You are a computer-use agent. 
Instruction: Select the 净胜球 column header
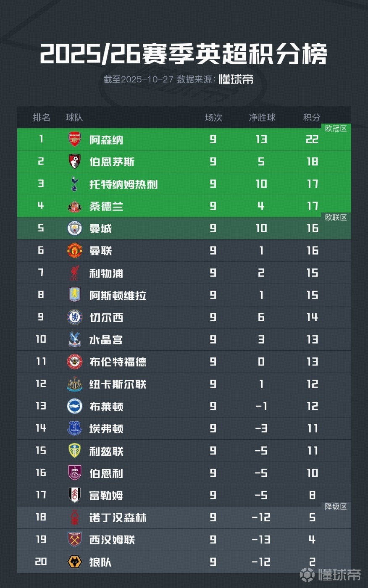(262, 118)
